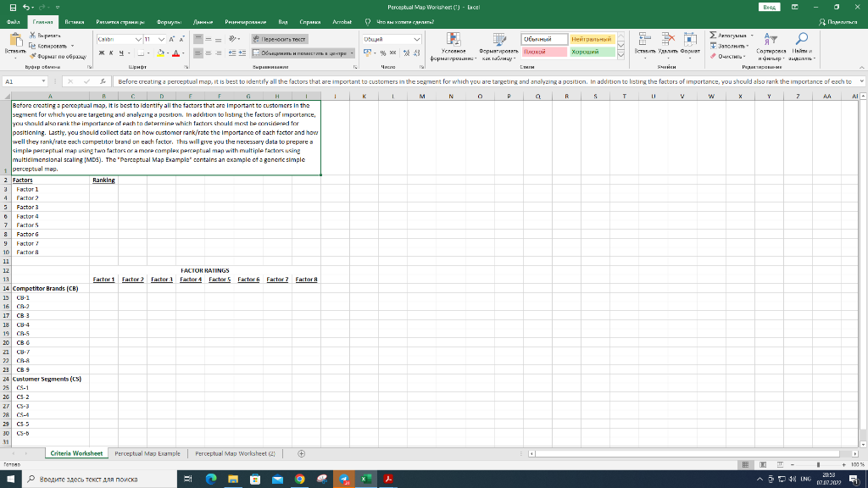Open the Файл (File) tab
The image size is (868, 488).
pyautogui.click(x=14, y=22)
